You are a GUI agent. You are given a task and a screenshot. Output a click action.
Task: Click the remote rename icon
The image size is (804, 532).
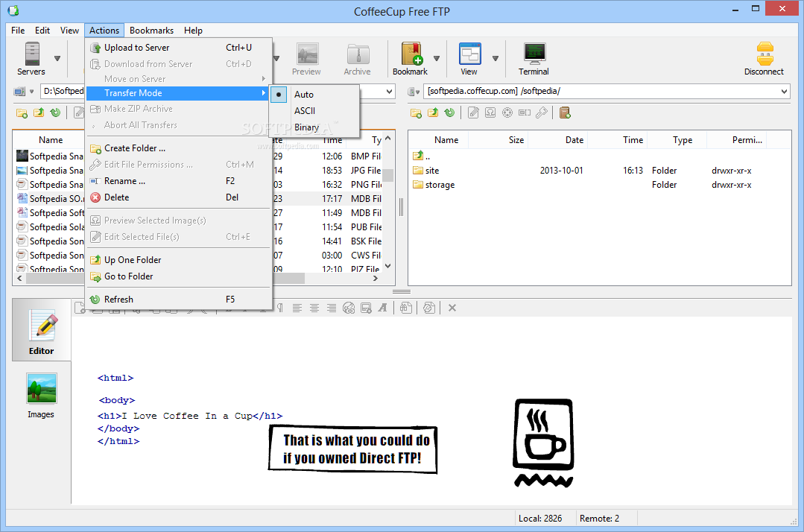(525, 113)
